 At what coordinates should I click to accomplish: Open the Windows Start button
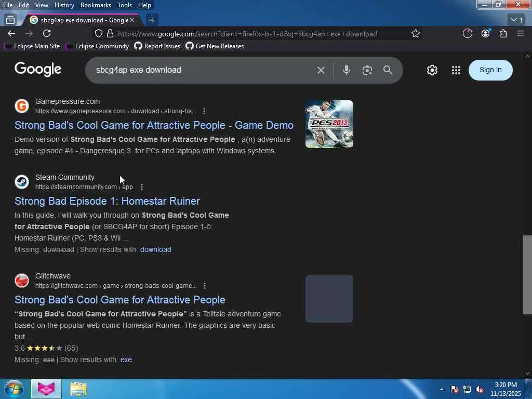pyautogui.click(x=14, y=389)
